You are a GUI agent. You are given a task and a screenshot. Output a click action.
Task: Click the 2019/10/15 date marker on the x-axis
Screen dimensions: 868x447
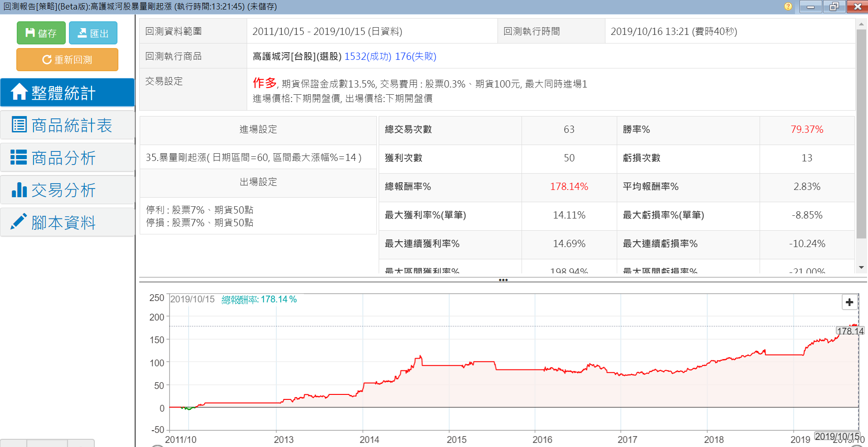point(837,436)
